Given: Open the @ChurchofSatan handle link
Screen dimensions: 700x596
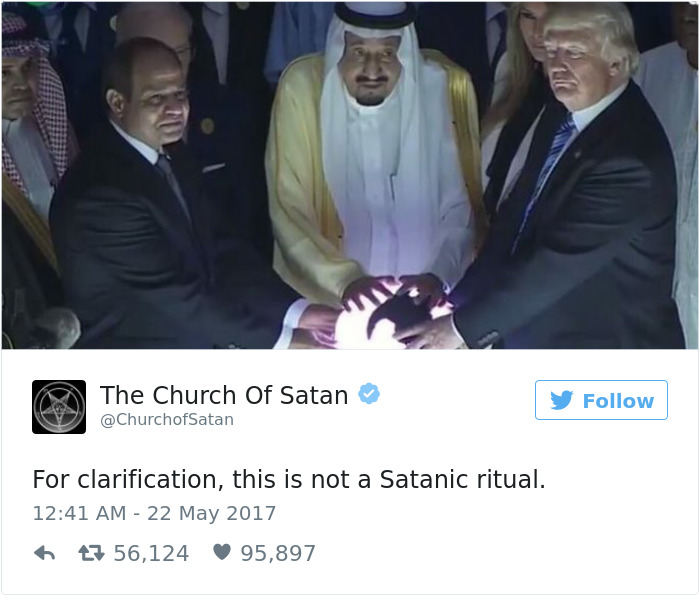Looking at the screenshot, I should 167,420.
